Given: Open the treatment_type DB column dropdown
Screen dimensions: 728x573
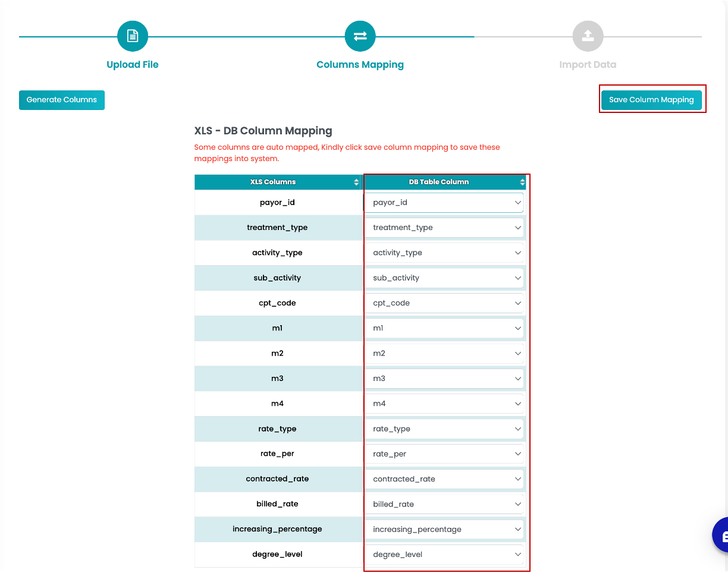Looking at the screenshot, I should point(444,228).
